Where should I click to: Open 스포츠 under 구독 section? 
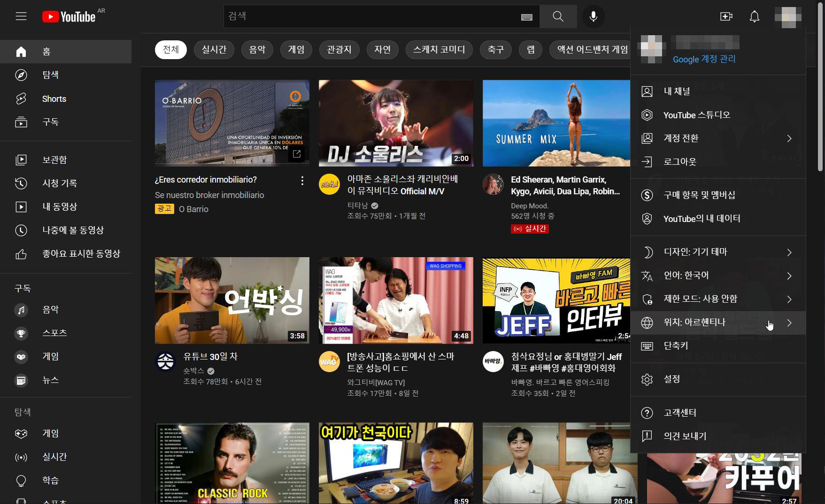[x=66, y=333]
